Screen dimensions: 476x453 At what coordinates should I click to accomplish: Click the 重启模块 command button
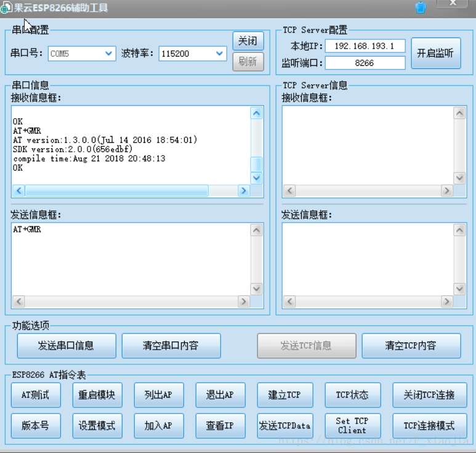97,395
